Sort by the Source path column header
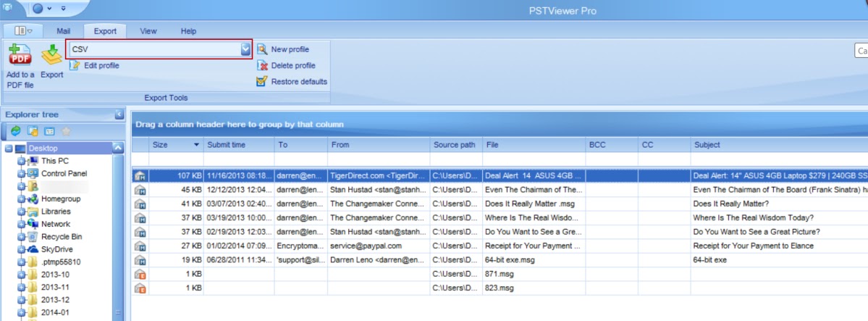This screenshot has height=321, width=868. click(x=456, y=145)
